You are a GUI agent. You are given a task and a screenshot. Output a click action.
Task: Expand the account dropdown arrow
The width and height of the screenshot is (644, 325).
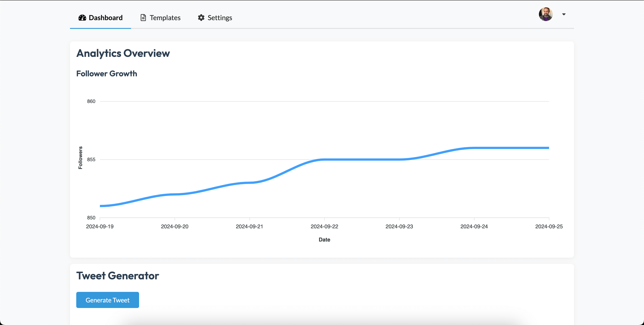point(563,14)
